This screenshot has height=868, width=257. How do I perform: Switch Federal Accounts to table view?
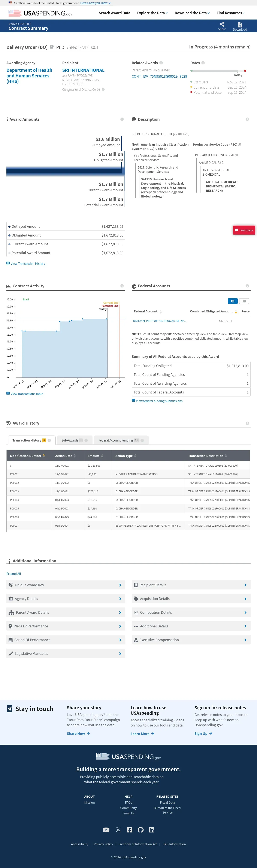tap(233, 301)
